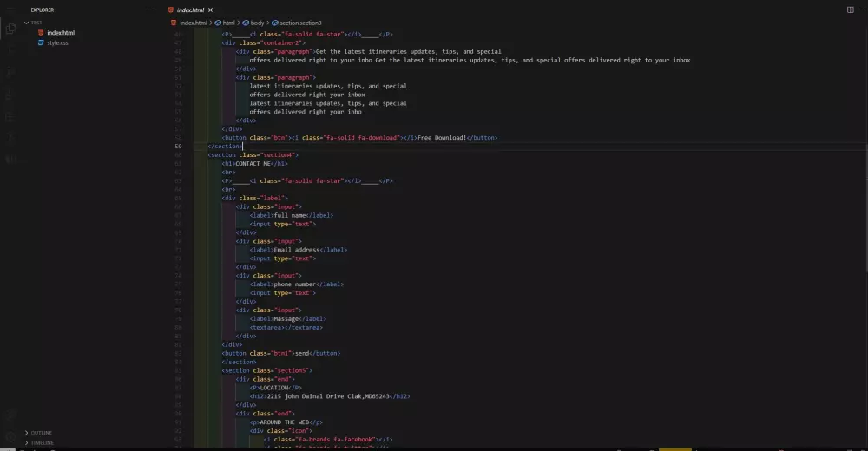Click the 'btn1' send button code line

281,353
